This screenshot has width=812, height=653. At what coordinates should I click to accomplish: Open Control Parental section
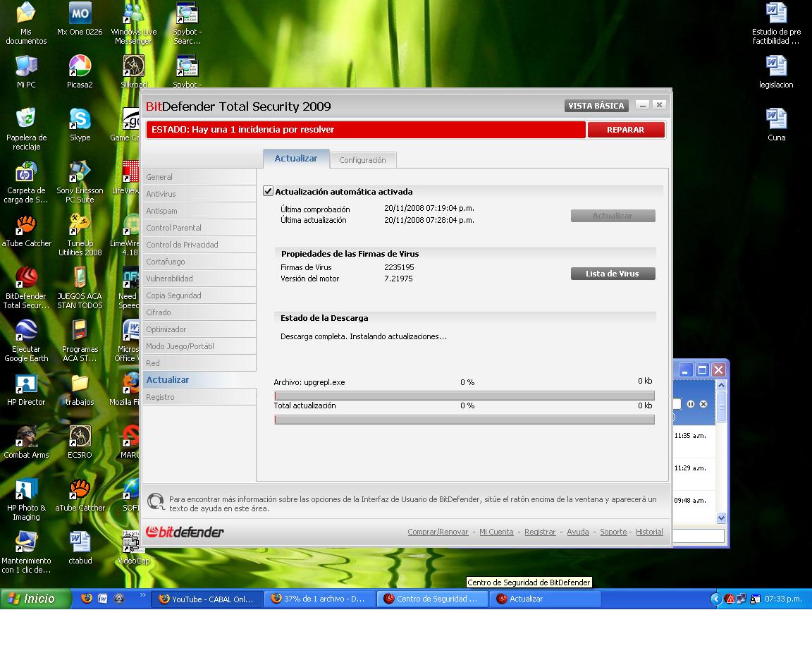[x=199, y=228]
